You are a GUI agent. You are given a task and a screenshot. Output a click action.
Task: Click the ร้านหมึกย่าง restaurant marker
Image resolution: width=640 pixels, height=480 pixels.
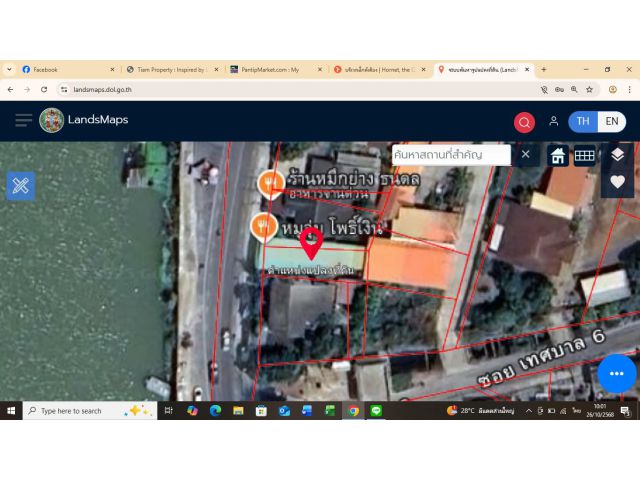click(x=270, y=184)
